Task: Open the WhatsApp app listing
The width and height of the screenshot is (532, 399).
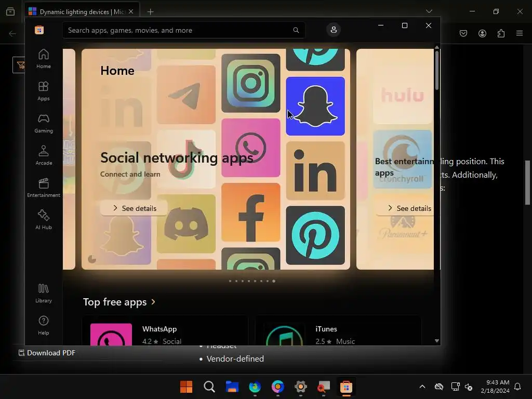Action: point(165,331)
